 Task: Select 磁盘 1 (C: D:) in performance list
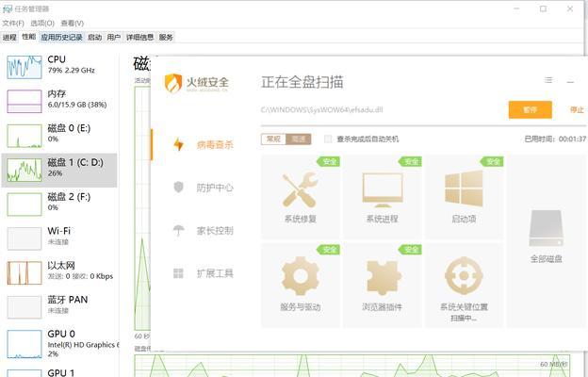[59, 170]
